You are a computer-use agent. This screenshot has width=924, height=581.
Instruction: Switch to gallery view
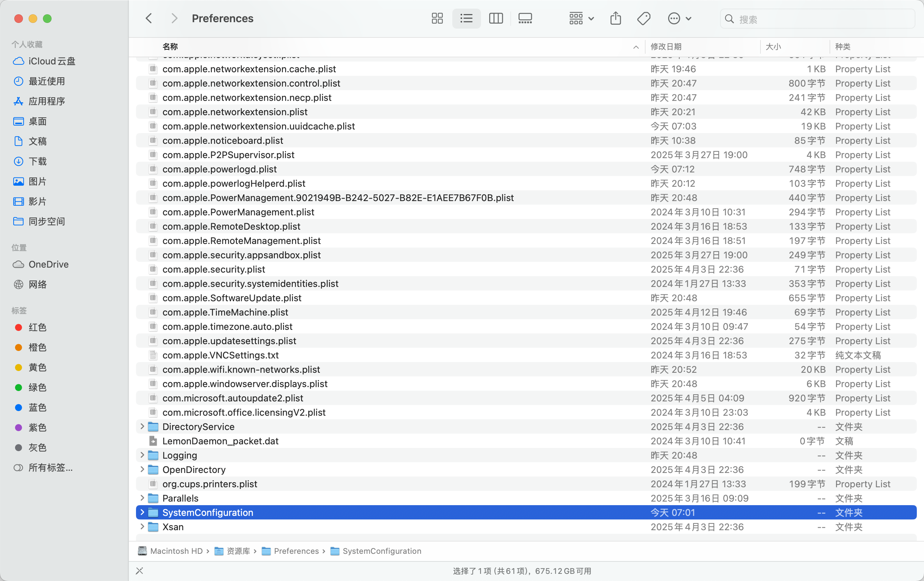[525, 18]
